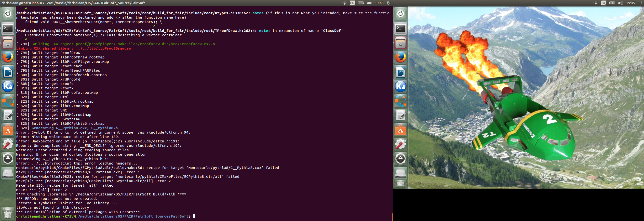The width and height of the screenshot is (644, 221).
Task: Open Ubuntu Dash on the right screen launcher
Action: pyautogui.click(x=401, y=14)
